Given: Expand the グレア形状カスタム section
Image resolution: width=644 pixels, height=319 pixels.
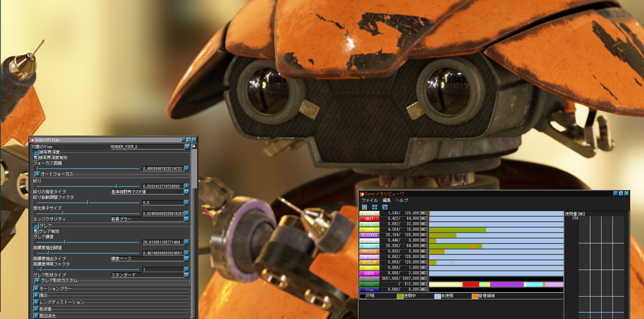Looking at the screenshot, I should [x=37, y=280].
